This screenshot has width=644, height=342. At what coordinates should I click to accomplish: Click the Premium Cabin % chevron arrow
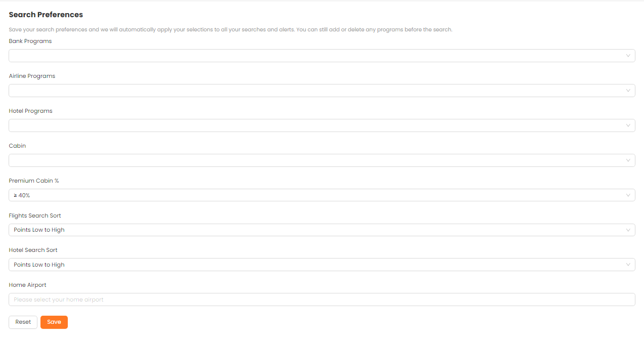click(628, 195)
